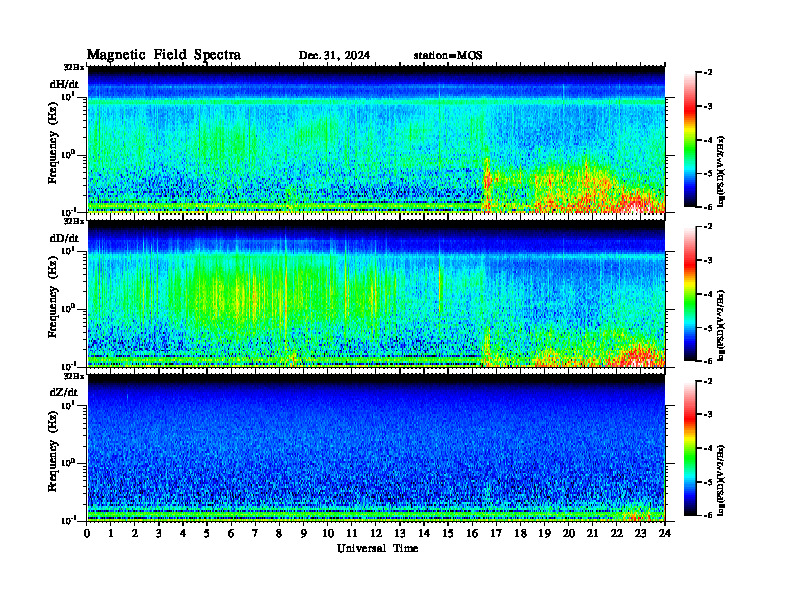Click the '32Hz' label above dH/dt panel
The width and height of the screenshot is (792, 612).
[74, 67]
